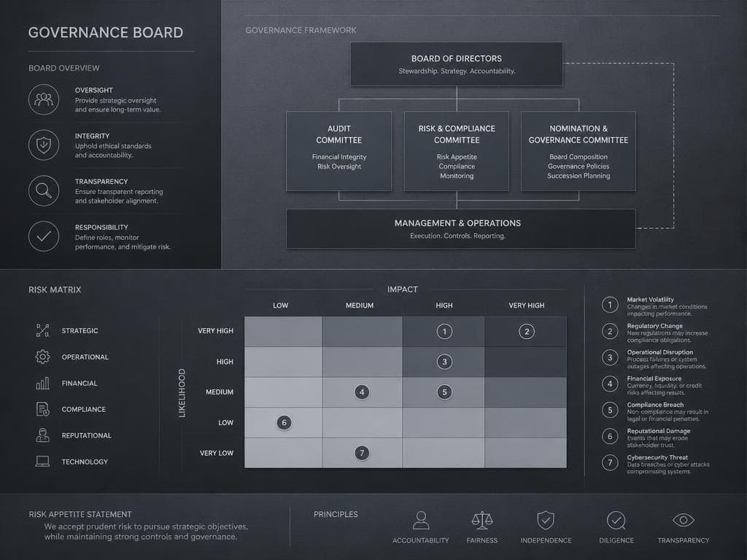The image size is (747, 560).
Task: Open the Management & Operations box
Action: [461, 228]
